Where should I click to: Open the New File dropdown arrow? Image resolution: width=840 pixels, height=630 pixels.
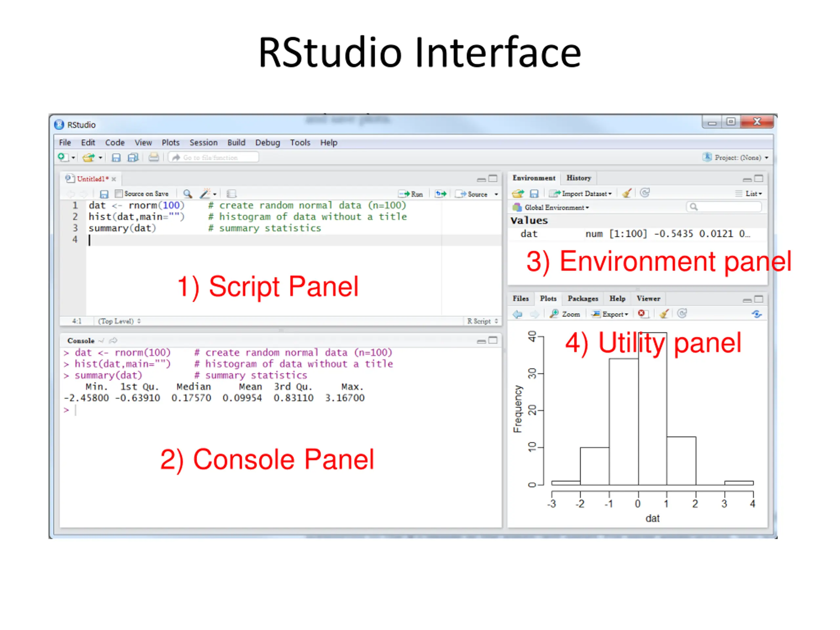click(x=73, y=157)
